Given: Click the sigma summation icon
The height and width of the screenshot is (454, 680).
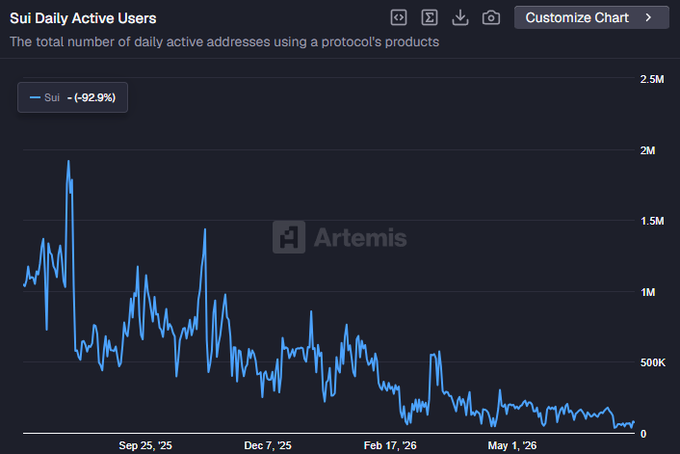Looking at the screenshot, I should 429,18.
